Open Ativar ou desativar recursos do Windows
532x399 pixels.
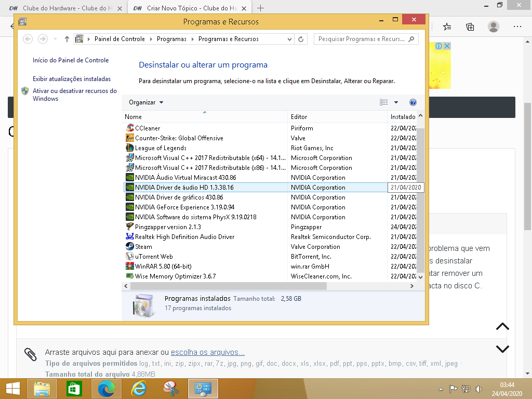(x=75, y=95)
